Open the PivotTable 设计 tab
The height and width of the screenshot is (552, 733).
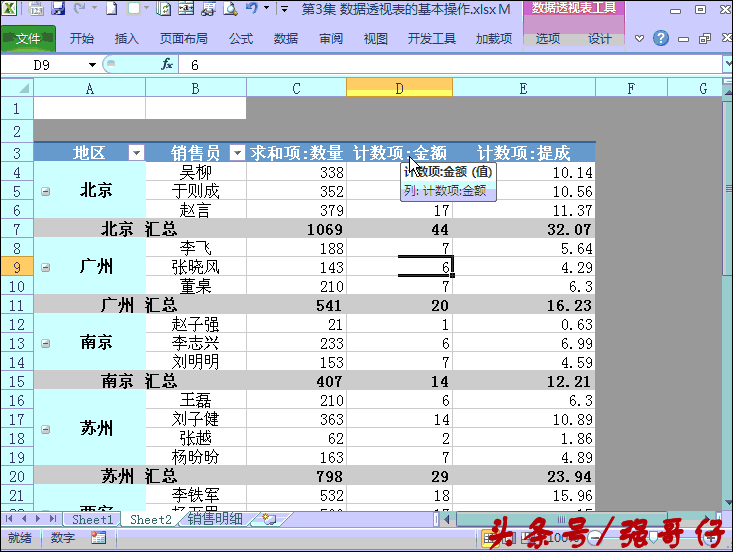point(600,38)
